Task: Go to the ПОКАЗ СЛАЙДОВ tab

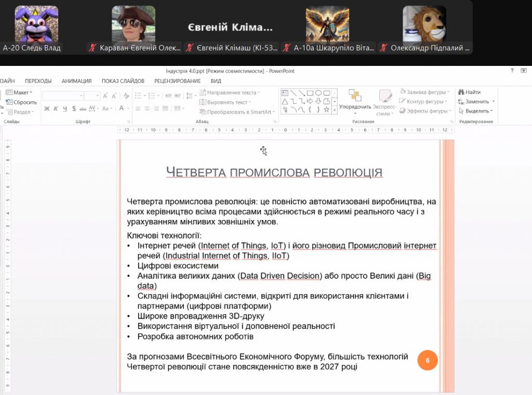Action: click(123, 81)
